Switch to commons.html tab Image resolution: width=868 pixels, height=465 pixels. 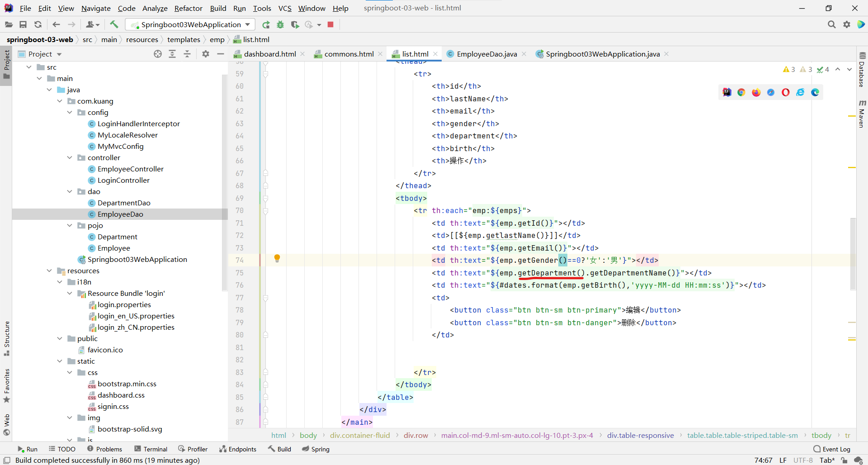point(349,54)
